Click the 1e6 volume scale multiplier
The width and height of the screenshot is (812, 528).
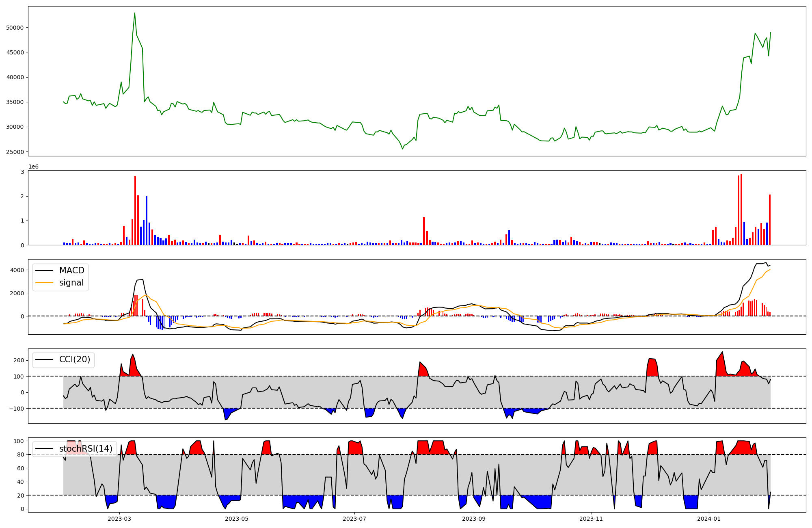[33, 167]
